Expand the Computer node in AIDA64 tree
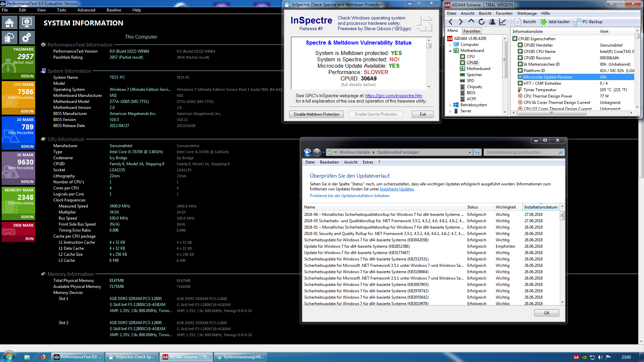Image resolution: width=644 pixels, height=362 pixels. pos(450,45)
